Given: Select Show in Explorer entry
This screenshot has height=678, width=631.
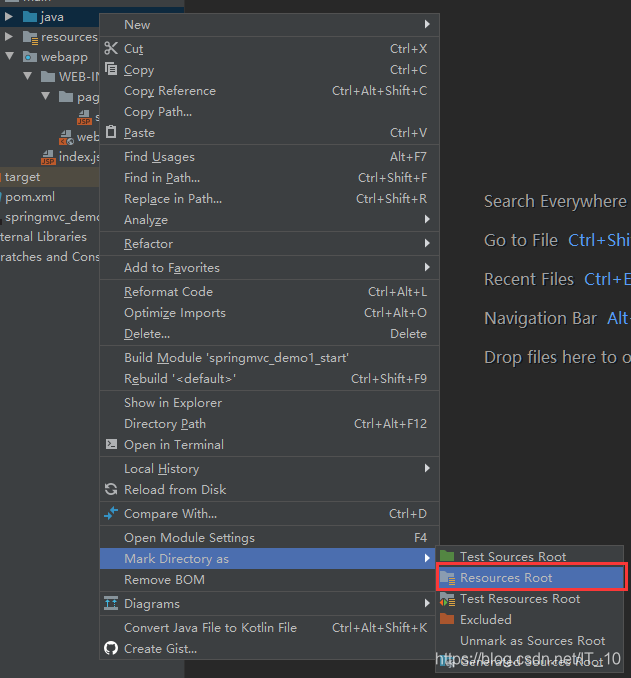Looking at the screenshot, I should click(x=269, y=403).
